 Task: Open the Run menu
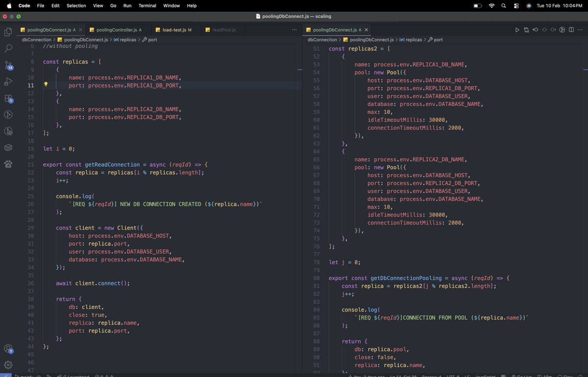tap(127, 5)
